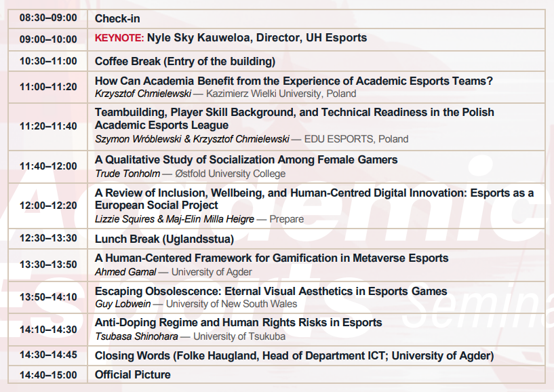Screen dimensions: 554x392
Task: Select the Escaping Obsolescence talk title
Action: [x=271, y=291]
